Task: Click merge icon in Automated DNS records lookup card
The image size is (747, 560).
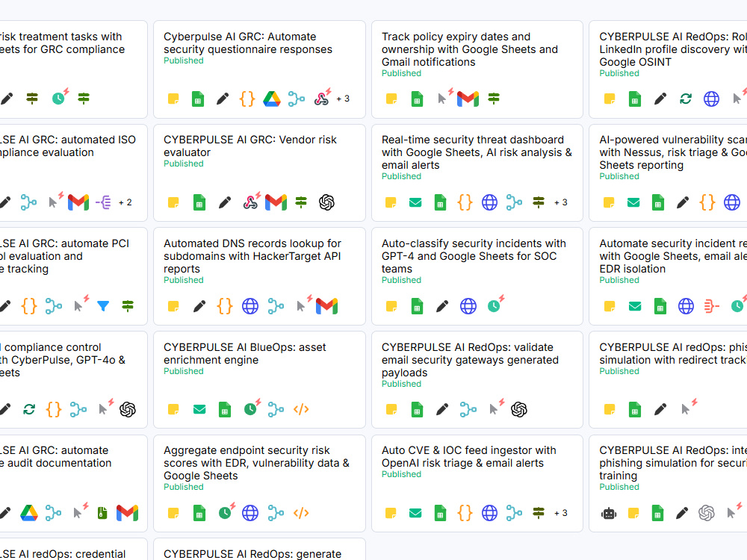Action: (x=276, y=306)
